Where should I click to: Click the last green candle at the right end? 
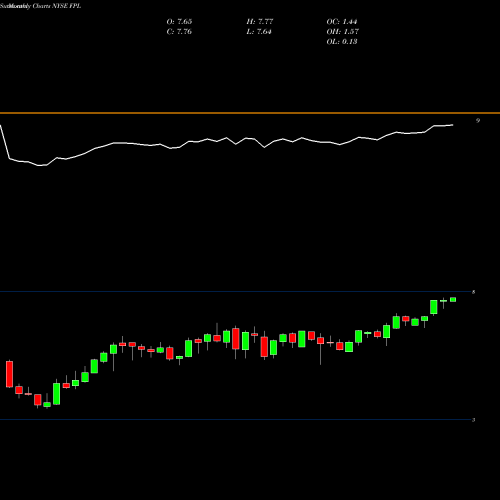(x=453, y=300)
